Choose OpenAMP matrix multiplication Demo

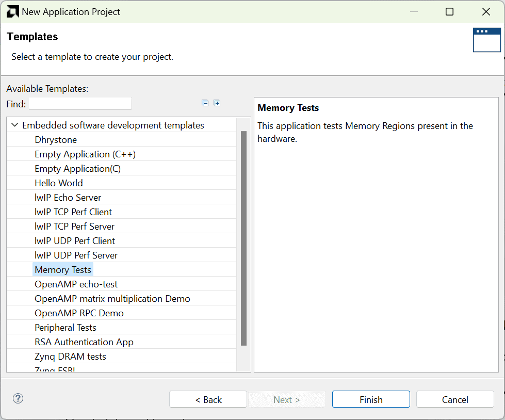tap(112, 299)
